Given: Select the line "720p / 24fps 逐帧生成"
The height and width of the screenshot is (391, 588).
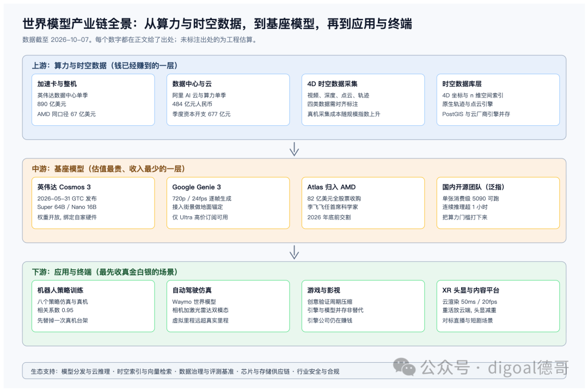Looking at the screenshot, I should [202, 199].
